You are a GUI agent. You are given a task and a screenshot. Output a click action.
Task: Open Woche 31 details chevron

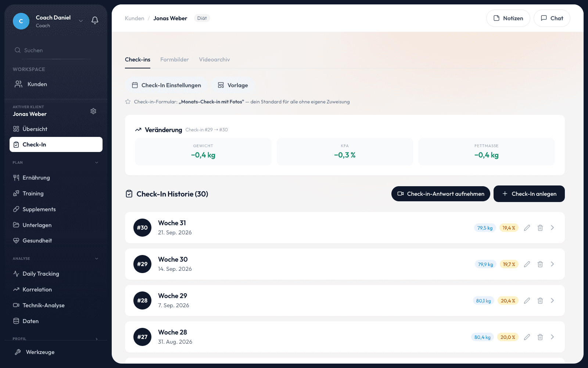pos(552,228)
